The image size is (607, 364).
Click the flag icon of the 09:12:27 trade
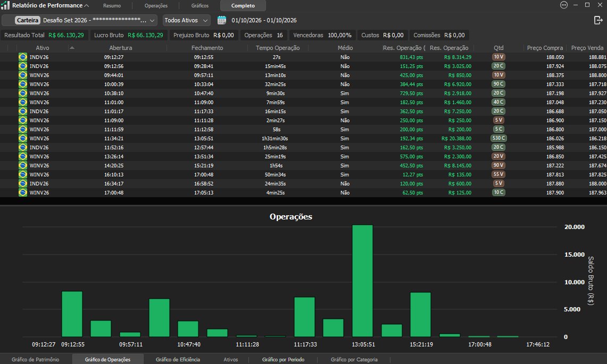[23, 57]
